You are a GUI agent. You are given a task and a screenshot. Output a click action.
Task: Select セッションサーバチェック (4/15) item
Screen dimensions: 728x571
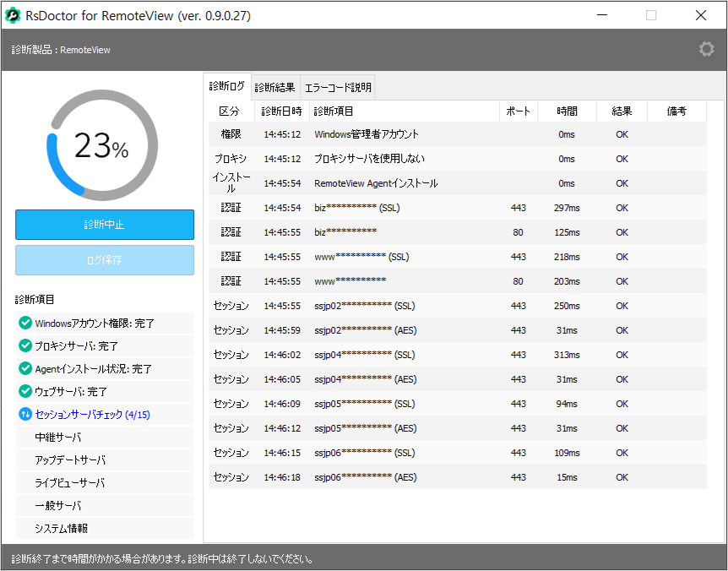coord(105,414)
